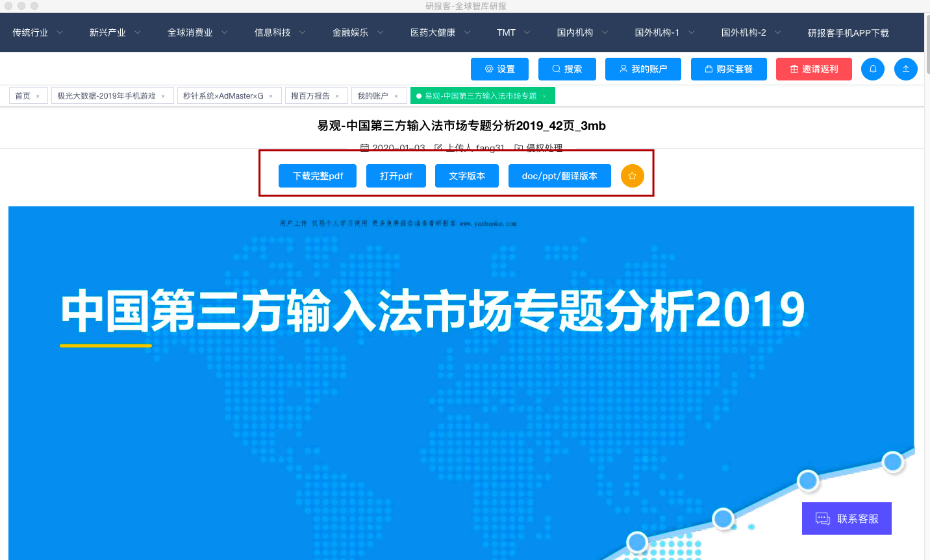Click the 下载完整pdf button
The width and height of the screenshot is (930, 560).
coord(318,175)
